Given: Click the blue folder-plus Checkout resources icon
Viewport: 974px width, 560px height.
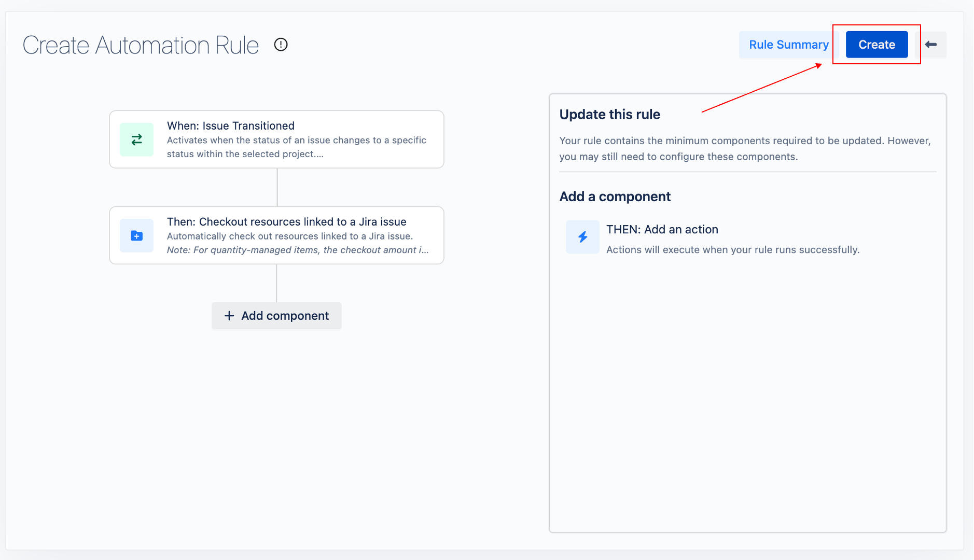Looking at the screenshot, I should tap(136, 236).
